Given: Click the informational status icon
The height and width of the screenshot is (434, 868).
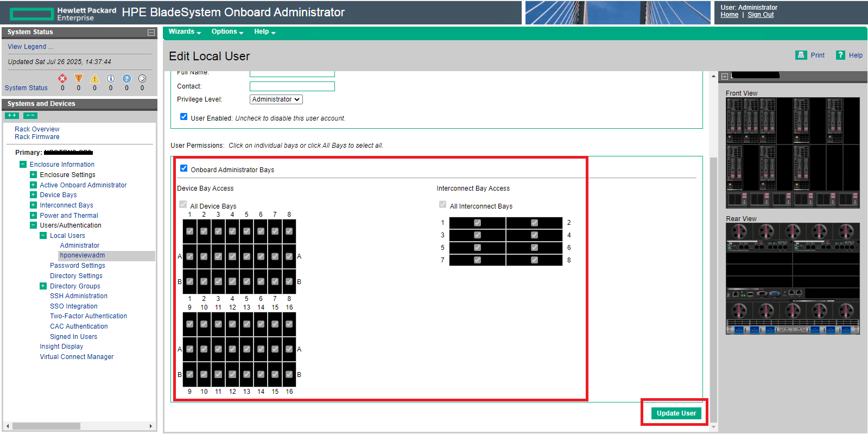Looking at the screenshot, I should pos(111,79).
